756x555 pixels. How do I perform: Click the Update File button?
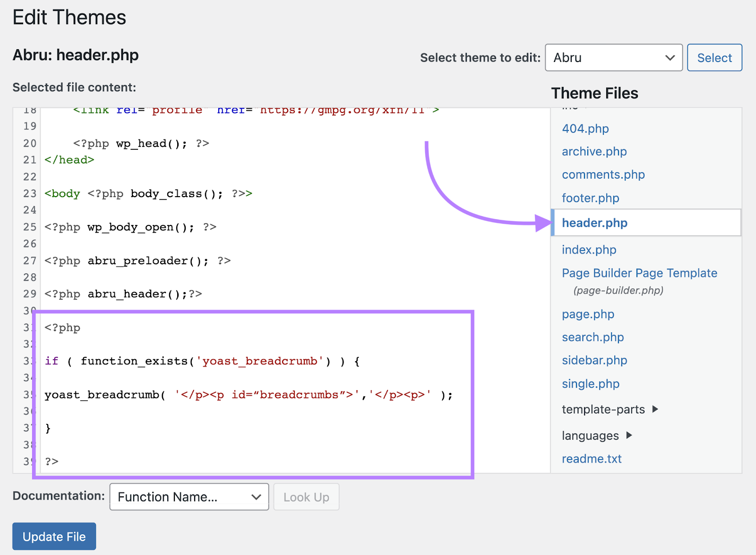54,537
